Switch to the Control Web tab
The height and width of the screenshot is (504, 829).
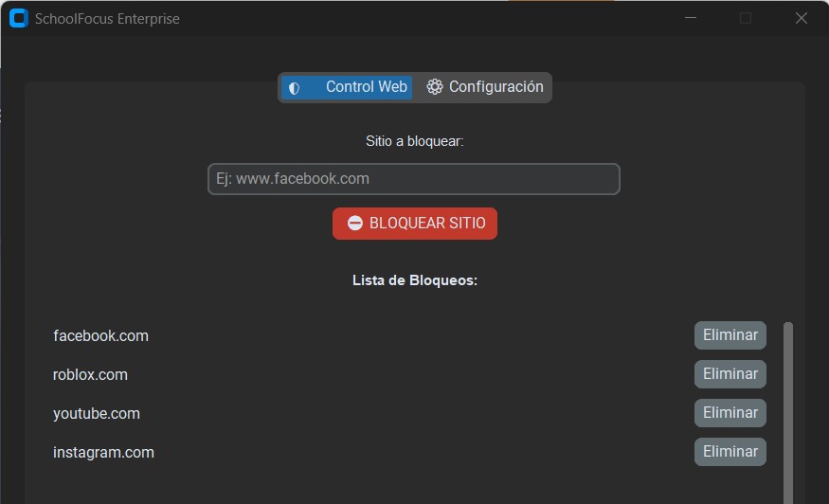(347, 87)
